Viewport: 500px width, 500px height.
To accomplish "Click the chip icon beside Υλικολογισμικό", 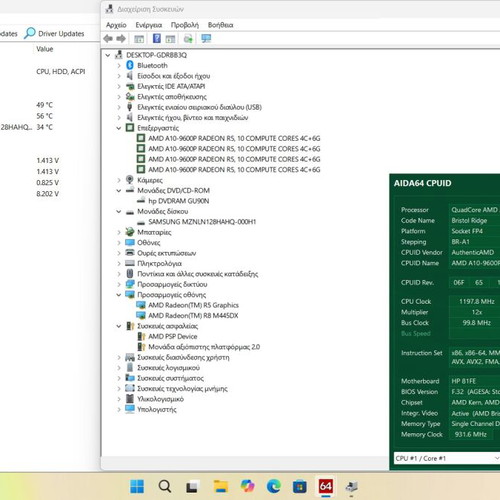I will [x=130, y=399].
